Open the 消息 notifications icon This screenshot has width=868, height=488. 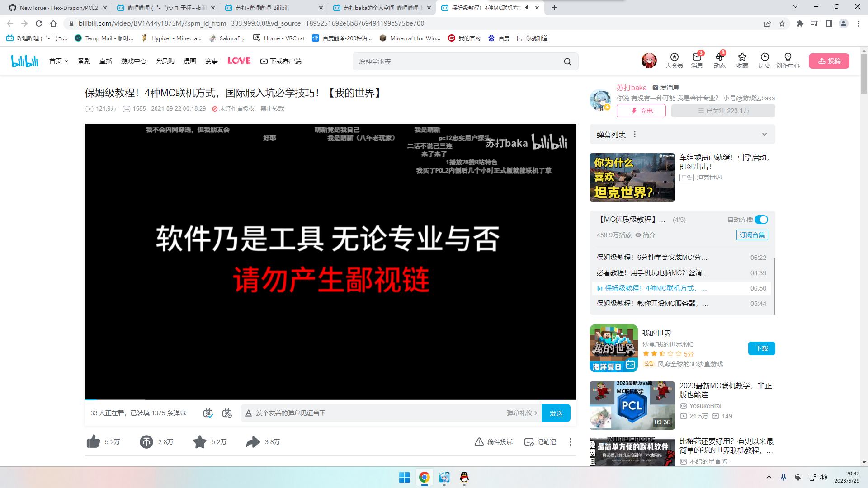pyautogui.click(x=697, y=61)
